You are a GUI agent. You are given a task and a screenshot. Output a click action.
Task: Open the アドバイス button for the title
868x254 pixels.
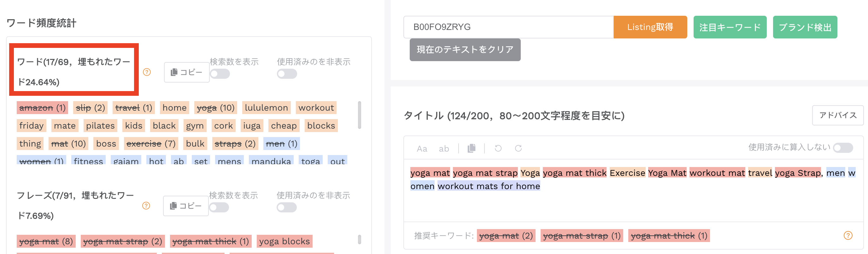coord(838,115)
